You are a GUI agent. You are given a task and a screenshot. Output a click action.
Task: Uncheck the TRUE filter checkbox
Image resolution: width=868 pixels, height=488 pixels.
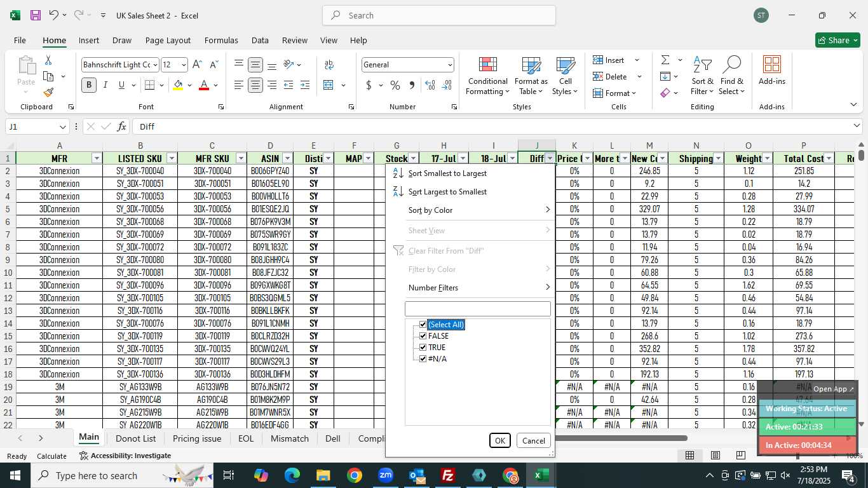(x=423, y=348)
